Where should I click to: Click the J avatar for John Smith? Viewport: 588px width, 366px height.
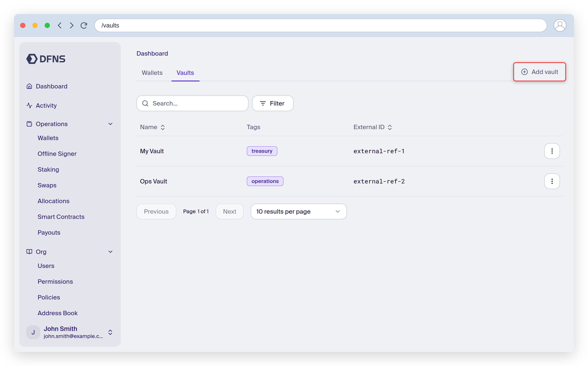coord(33,332)
